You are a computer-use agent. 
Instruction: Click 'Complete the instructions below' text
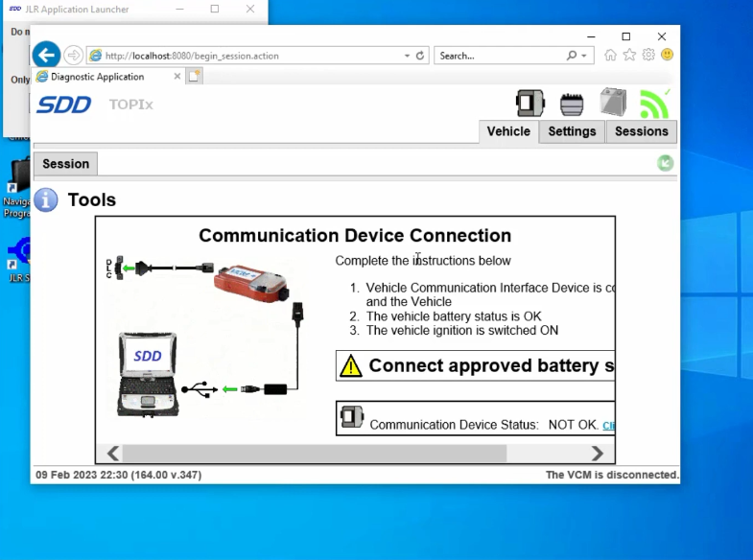pos(423,261)
